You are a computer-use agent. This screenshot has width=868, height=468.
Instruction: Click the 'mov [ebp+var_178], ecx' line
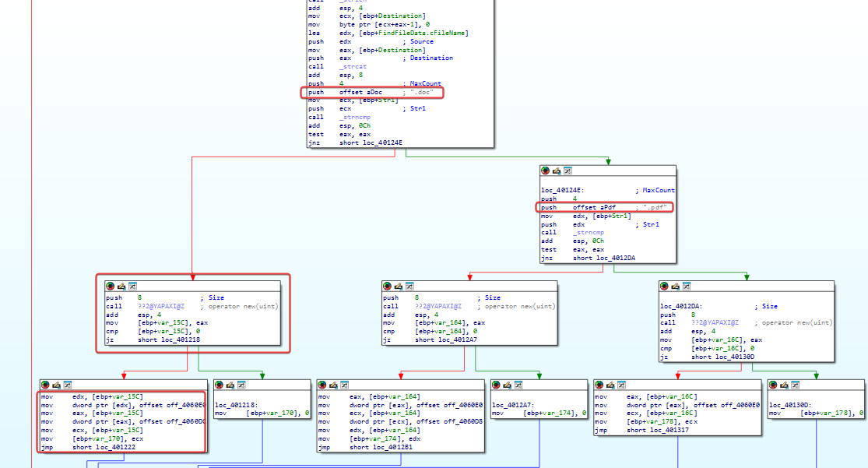click(x=646, y=421)
